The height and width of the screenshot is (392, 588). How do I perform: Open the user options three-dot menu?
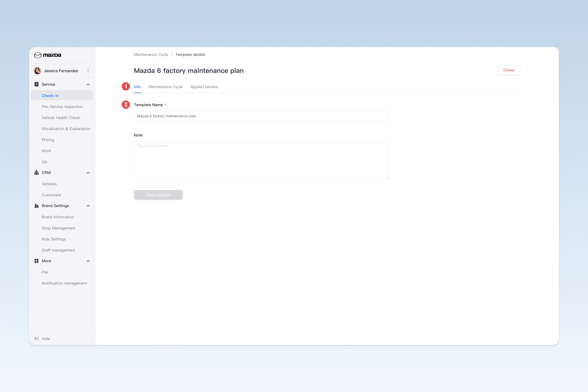tap(88, 71)
